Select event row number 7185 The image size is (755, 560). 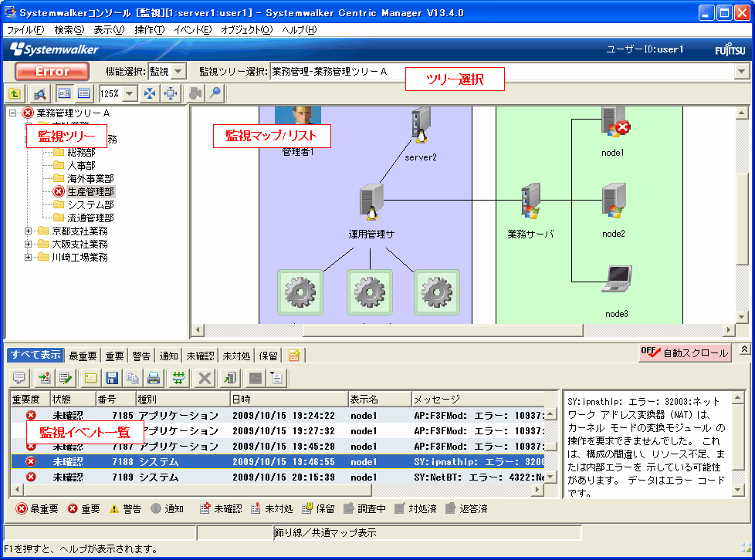278,415
